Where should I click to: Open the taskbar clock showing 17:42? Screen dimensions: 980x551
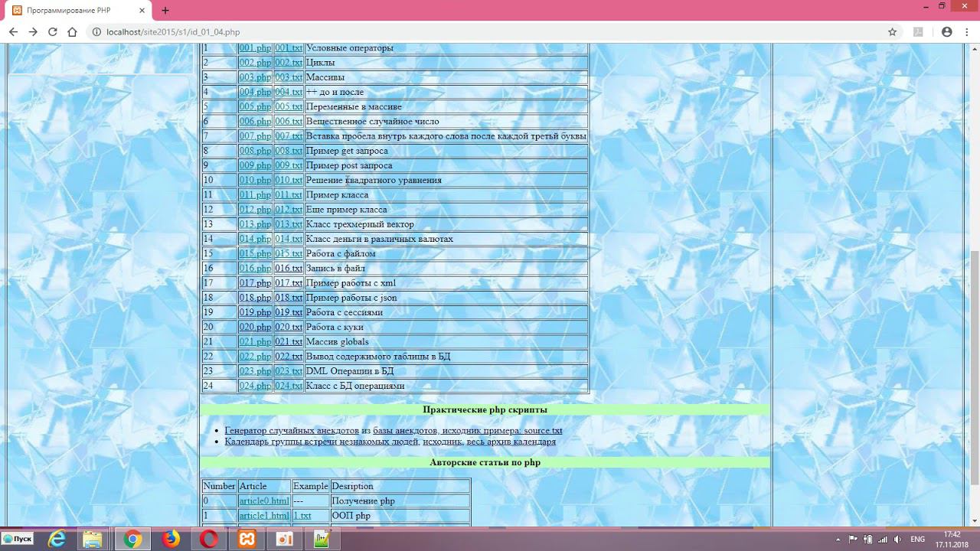(x=952, y=540)
